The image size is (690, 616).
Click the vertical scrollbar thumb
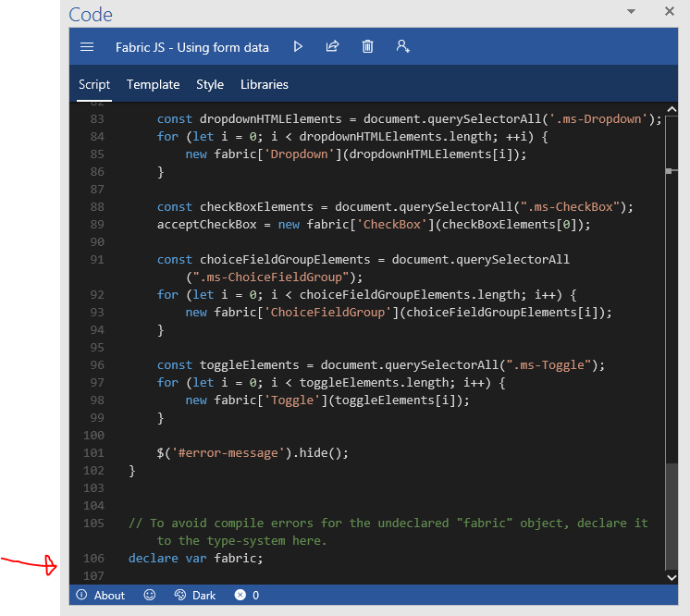pos(672,516)
